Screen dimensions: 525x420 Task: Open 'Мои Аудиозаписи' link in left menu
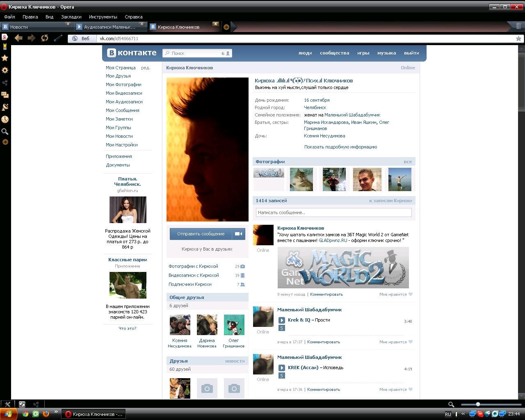coord(124,102)
